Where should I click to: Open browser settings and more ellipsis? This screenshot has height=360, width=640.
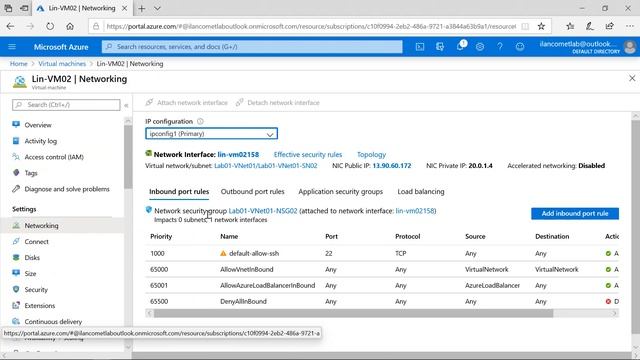point(630,26)
